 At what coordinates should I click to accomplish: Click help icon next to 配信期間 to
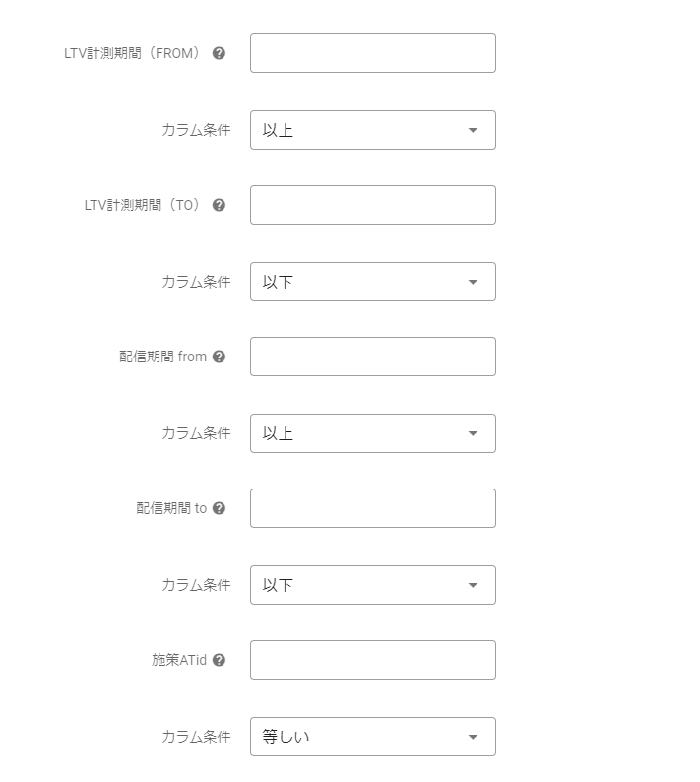click(219, 508)
